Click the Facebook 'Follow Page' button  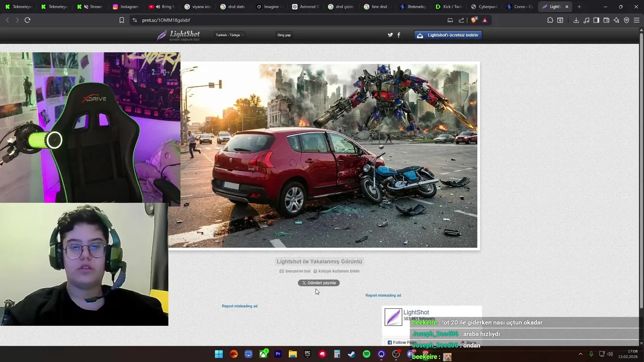coord(402,342)
